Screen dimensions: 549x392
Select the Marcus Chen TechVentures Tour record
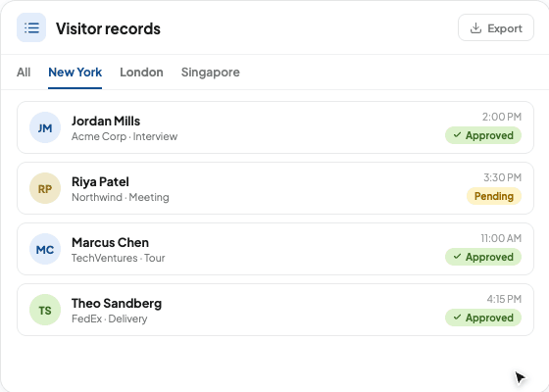click(275, 249)
